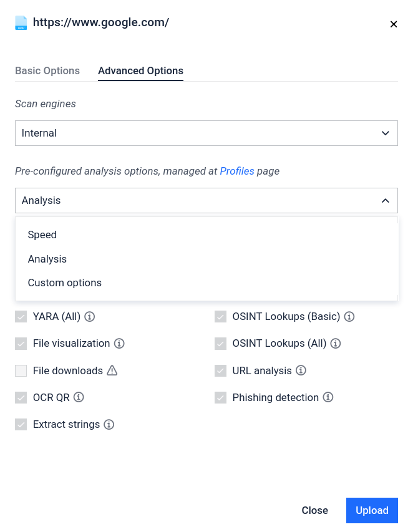This screenshot has width=413, height=532.
Task: Click the info icon beside URL analysis
Action: click(x=301, y=370)
